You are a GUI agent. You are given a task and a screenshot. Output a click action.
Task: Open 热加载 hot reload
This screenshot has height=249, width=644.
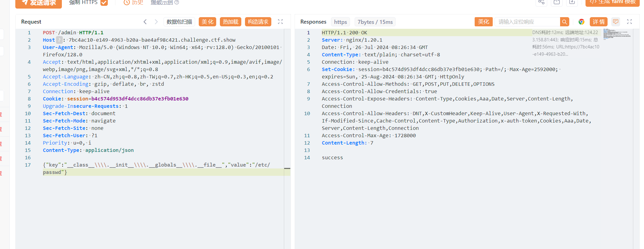(x=231, y=22)
